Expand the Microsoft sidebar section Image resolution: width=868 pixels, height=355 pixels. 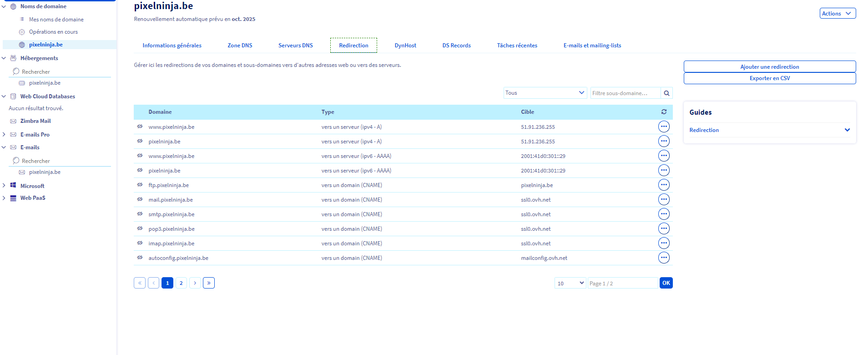pyautogui.click(x=4, y=186)
